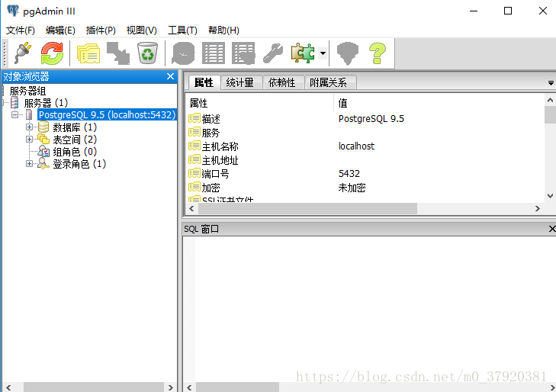This screenshot has width=556, height=392.
Task: Open the 插件(P) menu
Action: pyautogui.click(x=101, y=31)
